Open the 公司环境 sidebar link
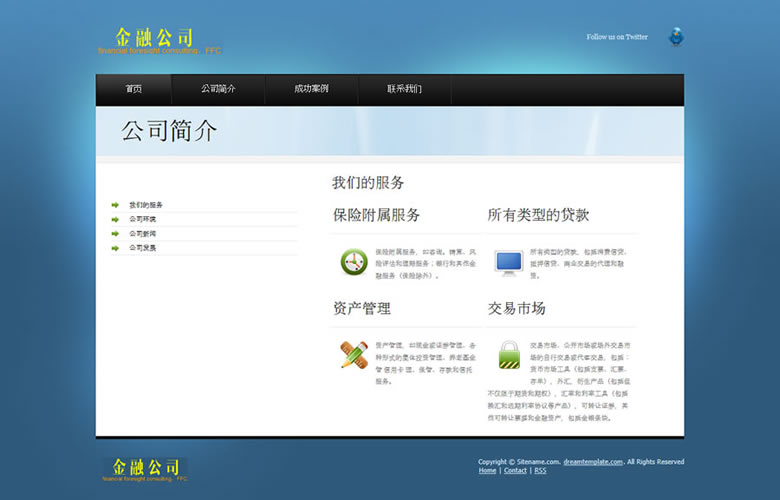The width and height of the screenshot is (780, 500). 142,219
